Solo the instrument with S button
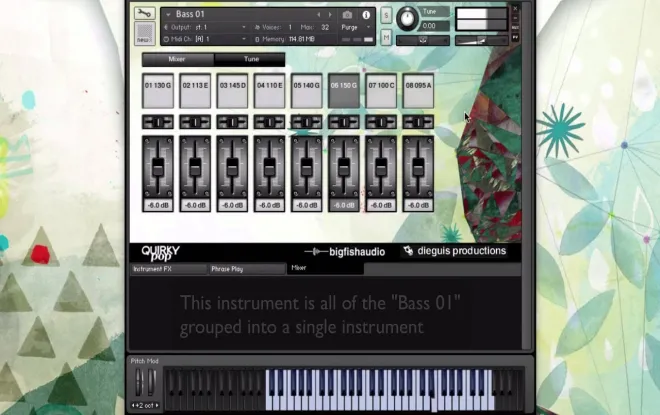Screen dimensions: 660x415 386,16
